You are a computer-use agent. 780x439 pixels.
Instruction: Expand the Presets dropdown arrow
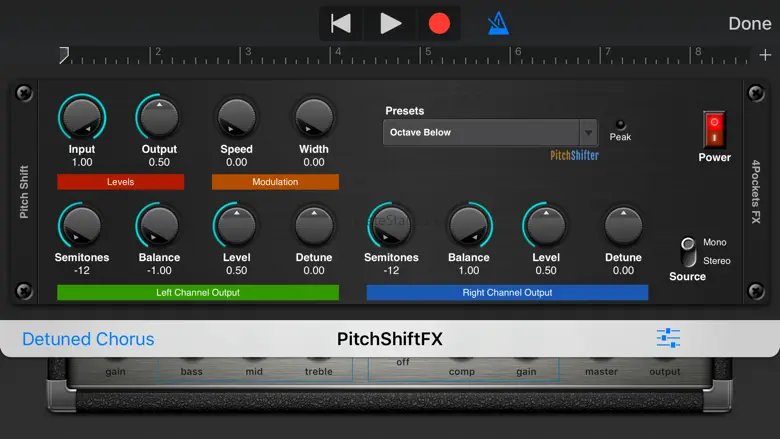(x=587, y=132)
